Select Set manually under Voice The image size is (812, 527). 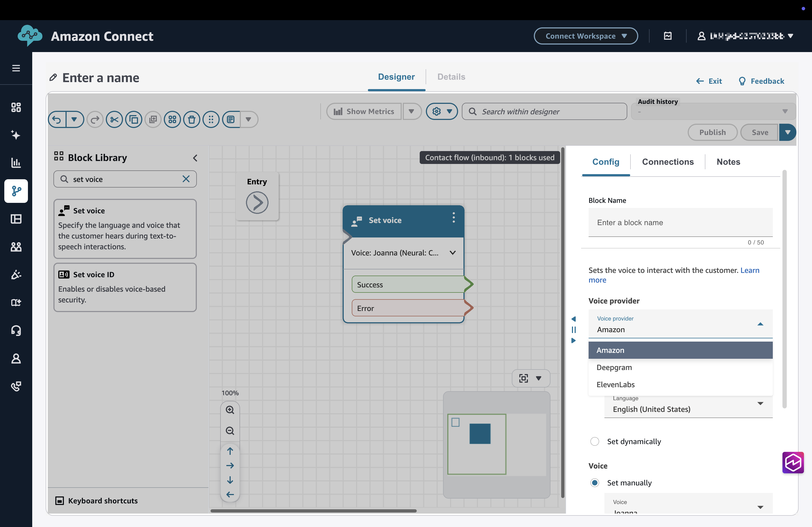[x=595, y=483]
